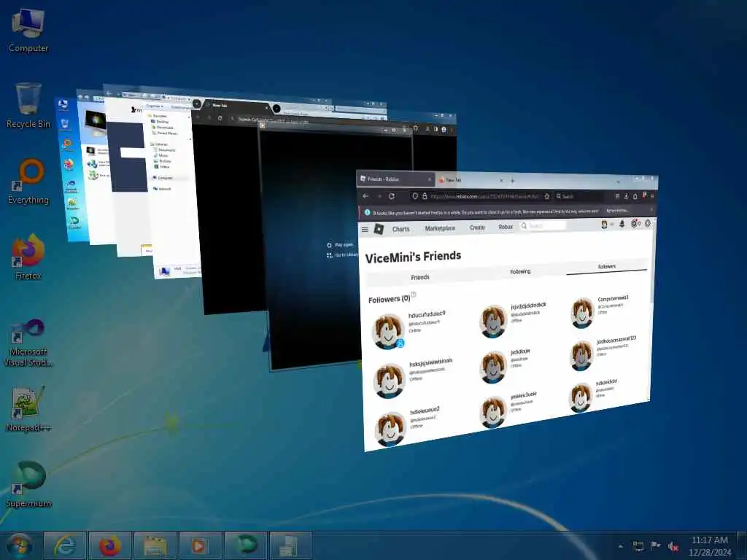Reload the Roblox page in Firefox
Screen dimensions: 747x560
pyautogui.click(x=392, y=196)
